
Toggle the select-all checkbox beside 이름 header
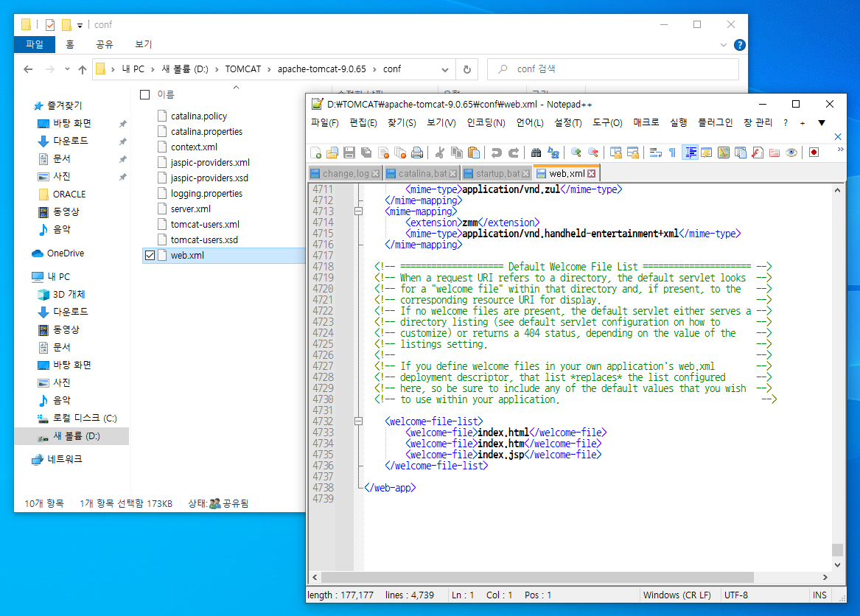pos(145,94)
